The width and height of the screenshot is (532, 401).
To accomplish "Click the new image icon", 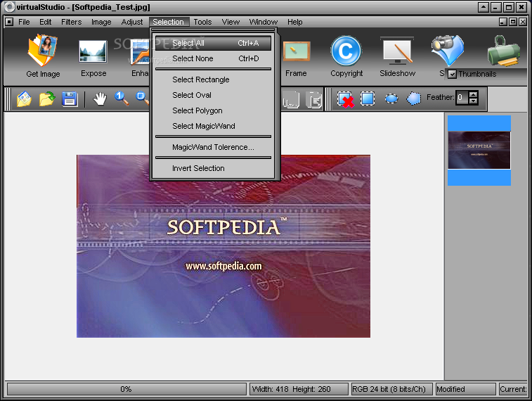I will coord(24,99).
